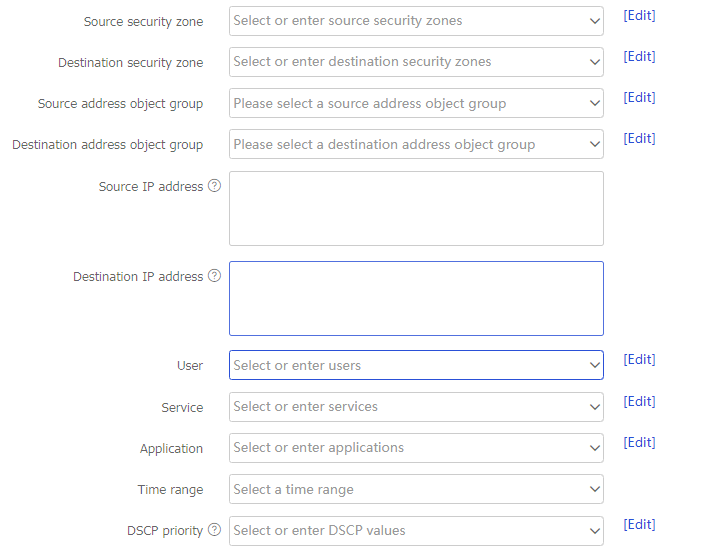
Task: Open the User dropdown list
Action: click(416, 365)
